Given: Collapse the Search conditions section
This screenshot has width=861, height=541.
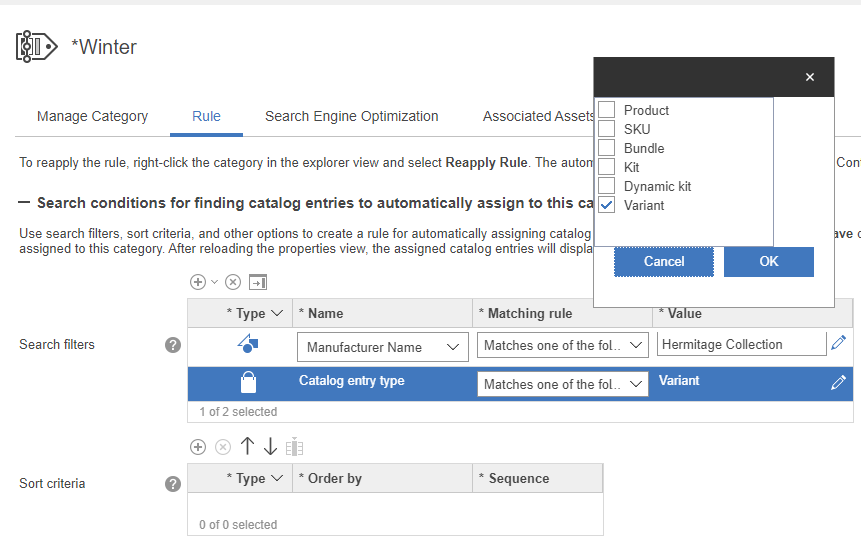Looking at the screenshot, I should (24, 203).
